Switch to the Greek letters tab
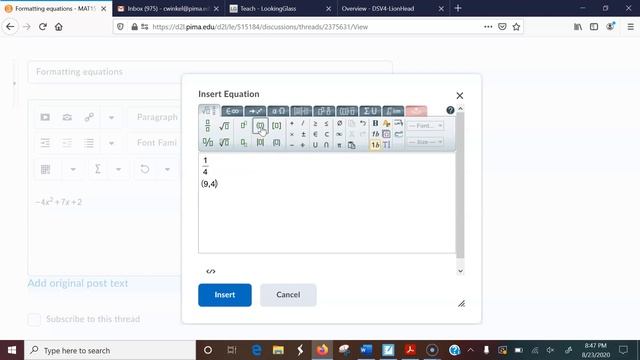The image size is (640, 360). [x=278, y=111]
